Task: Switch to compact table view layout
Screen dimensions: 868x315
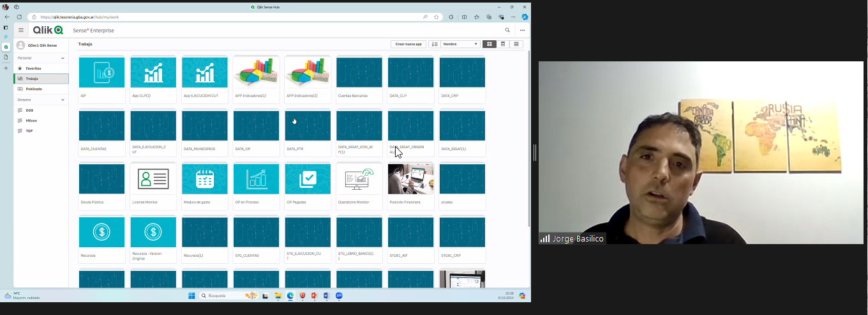Action: 503,44
